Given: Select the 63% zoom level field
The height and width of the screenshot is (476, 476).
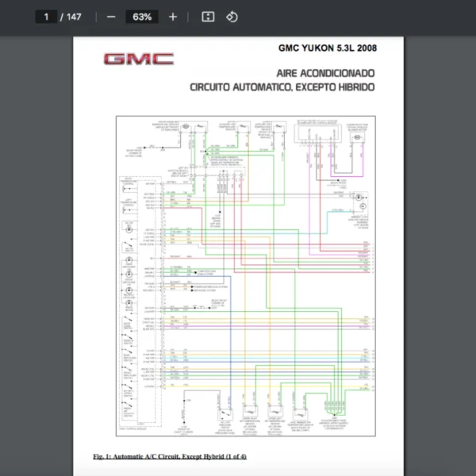Looking at the screenshot, I should (x=142, y=17).
